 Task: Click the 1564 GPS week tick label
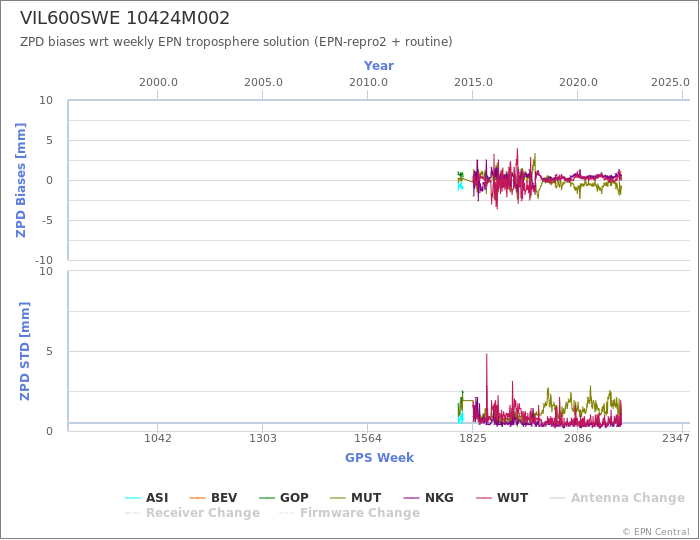(x=368, y=439)
